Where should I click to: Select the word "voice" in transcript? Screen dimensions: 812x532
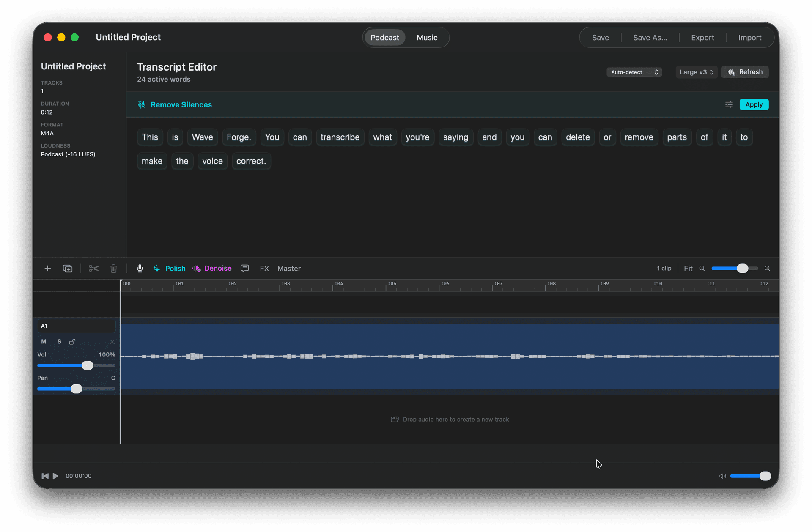pyautogui.click(x=212, y=161)
